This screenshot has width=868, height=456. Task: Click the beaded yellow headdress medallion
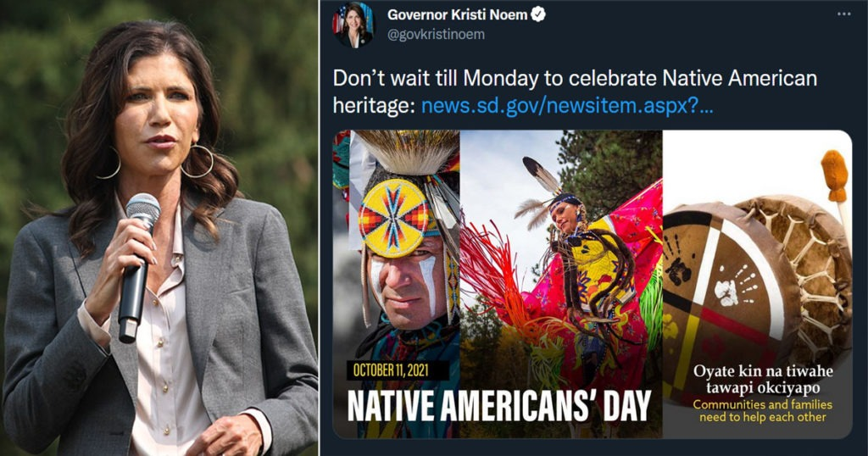[x=394, y=218]
